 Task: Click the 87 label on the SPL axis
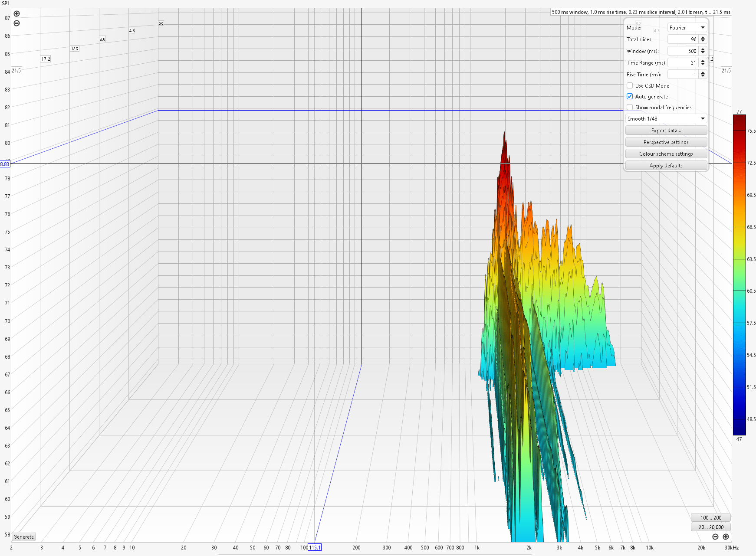click(7, 18)
